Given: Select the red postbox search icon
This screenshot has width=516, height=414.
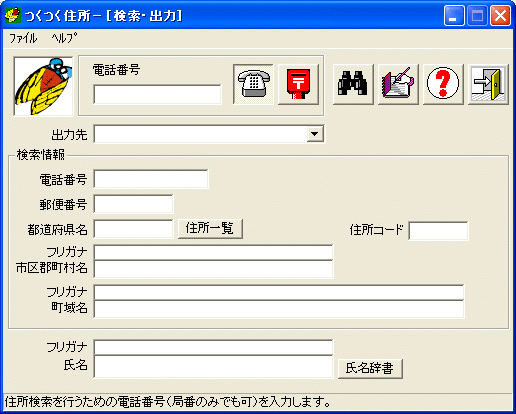Looking at the screenshot, I should point(298,84).
